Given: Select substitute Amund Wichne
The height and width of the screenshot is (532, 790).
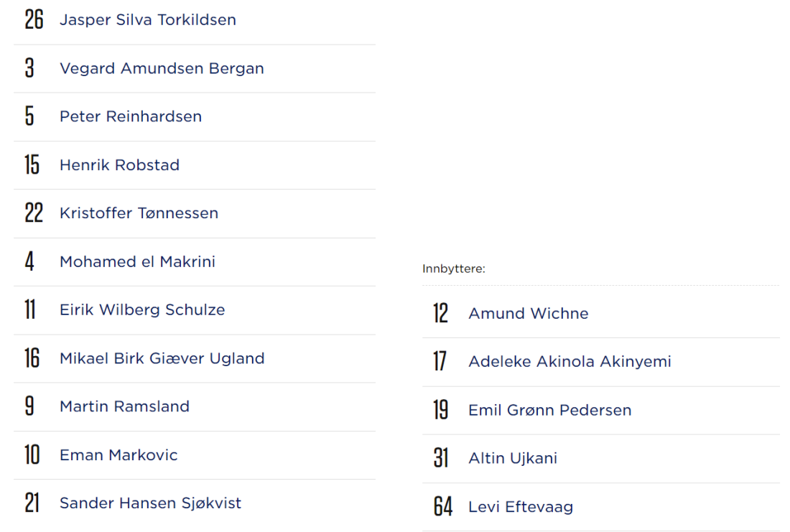Looking at the screenshot, I should 528,314.
